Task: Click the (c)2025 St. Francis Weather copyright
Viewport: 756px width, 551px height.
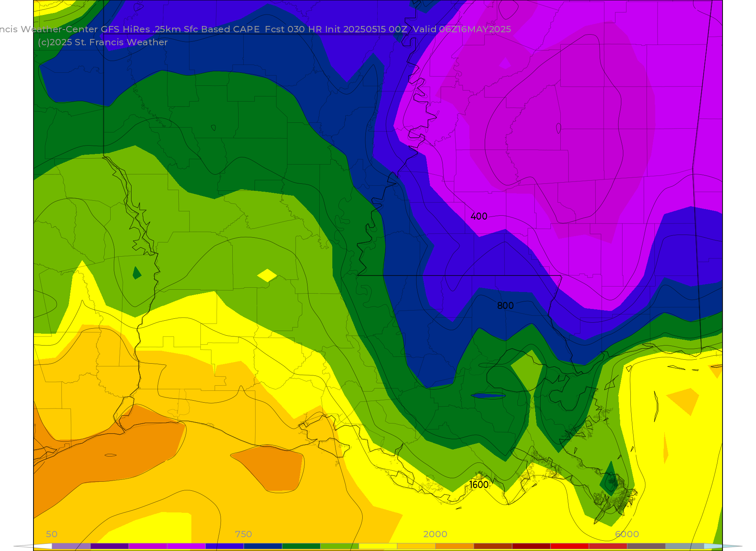Action: click(x=103, y=42)
